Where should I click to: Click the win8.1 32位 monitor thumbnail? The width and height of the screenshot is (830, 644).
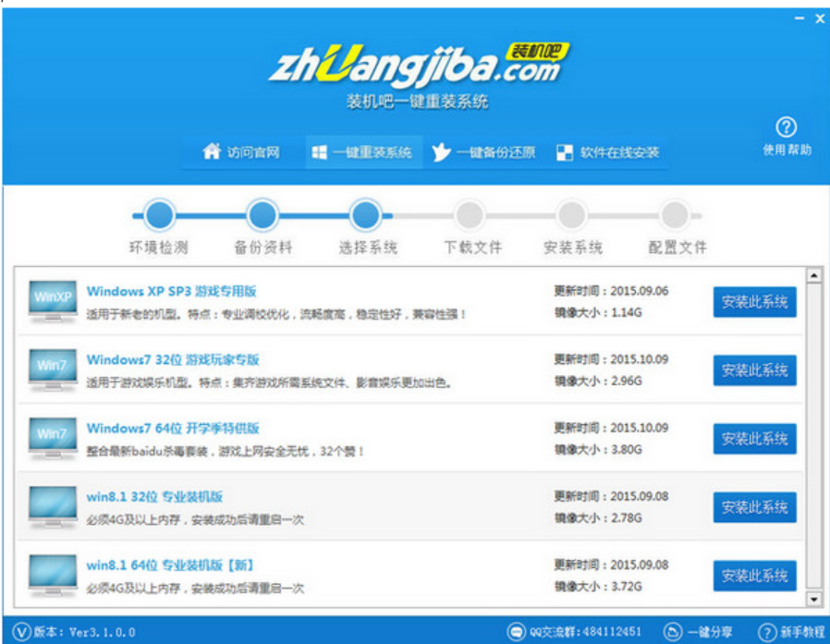(x=53, y=507)
